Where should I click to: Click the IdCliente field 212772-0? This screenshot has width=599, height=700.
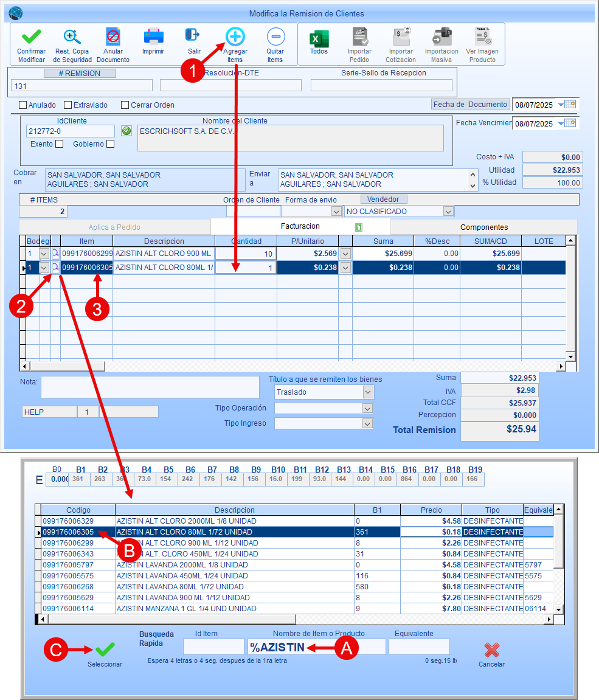71,131
